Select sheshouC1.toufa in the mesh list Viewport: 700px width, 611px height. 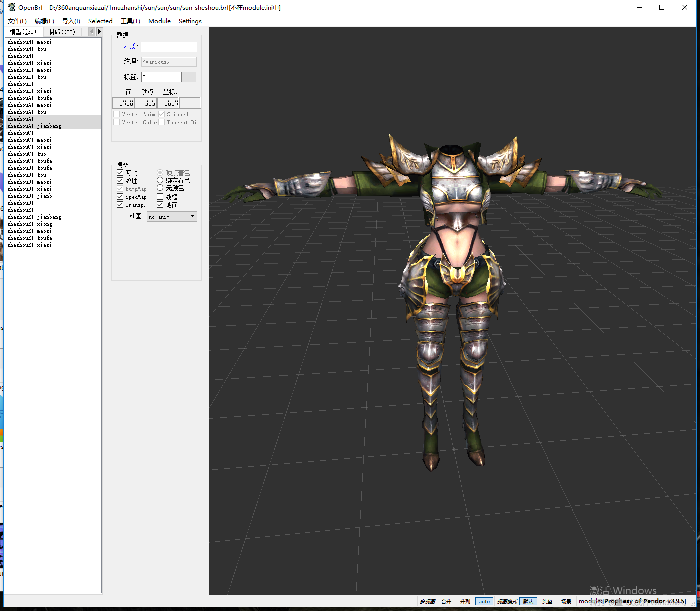tap(53, 161)
